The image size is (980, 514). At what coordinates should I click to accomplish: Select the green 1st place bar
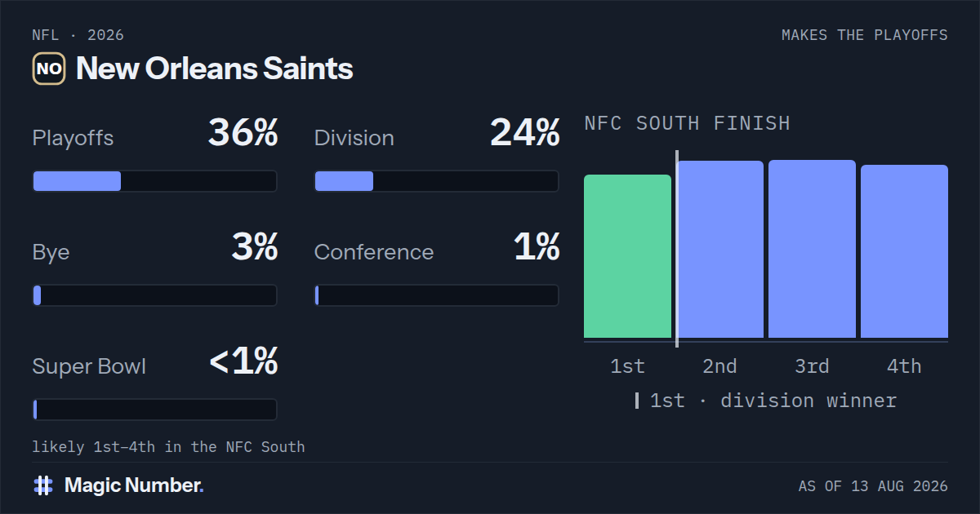pos(627,256)
